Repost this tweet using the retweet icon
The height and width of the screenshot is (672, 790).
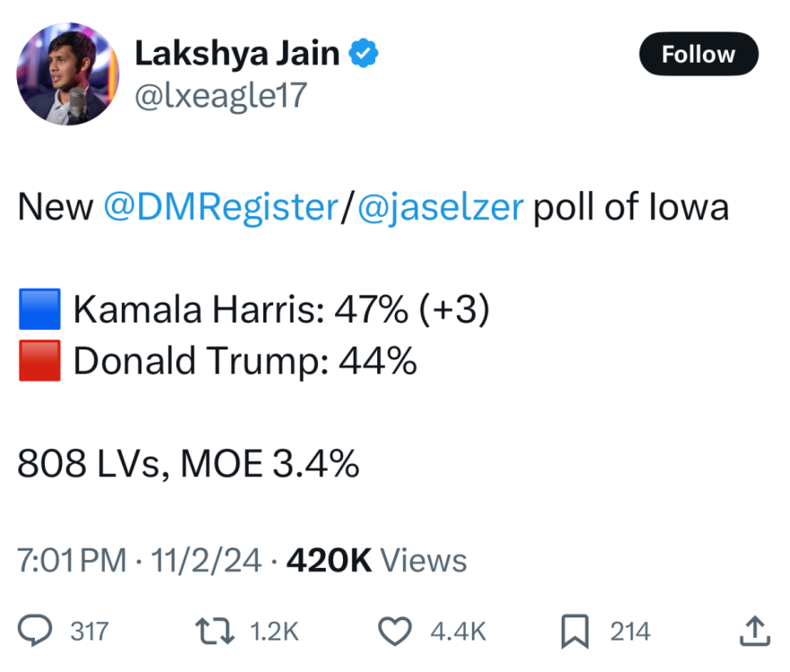pyautogui.click(x=216, y=631)
